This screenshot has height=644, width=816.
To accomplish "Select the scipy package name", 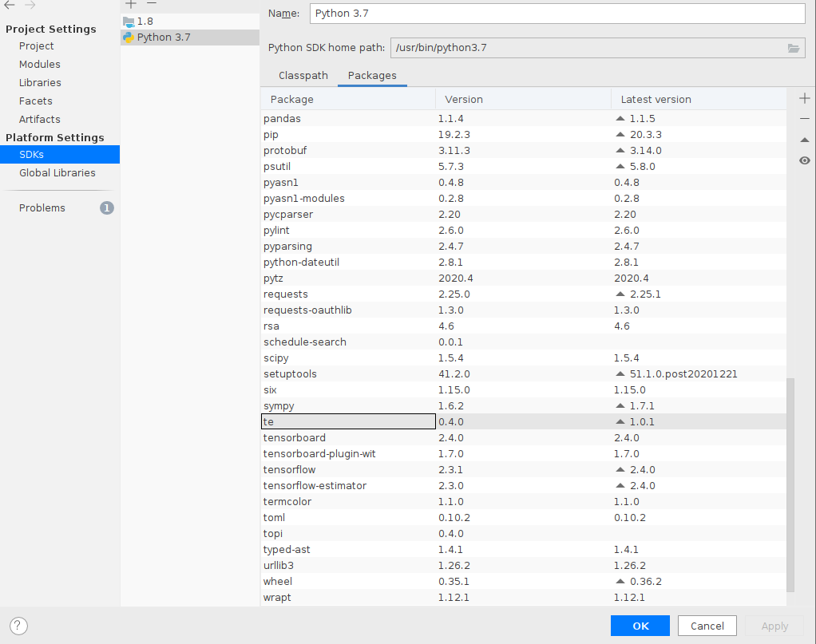I will point(275,358).
